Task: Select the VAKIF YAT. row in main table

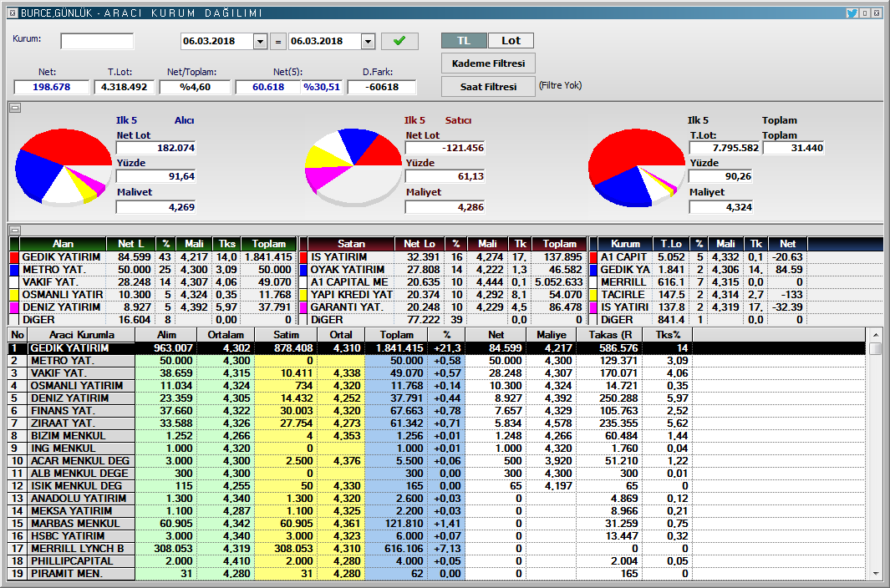Action: 435,373
